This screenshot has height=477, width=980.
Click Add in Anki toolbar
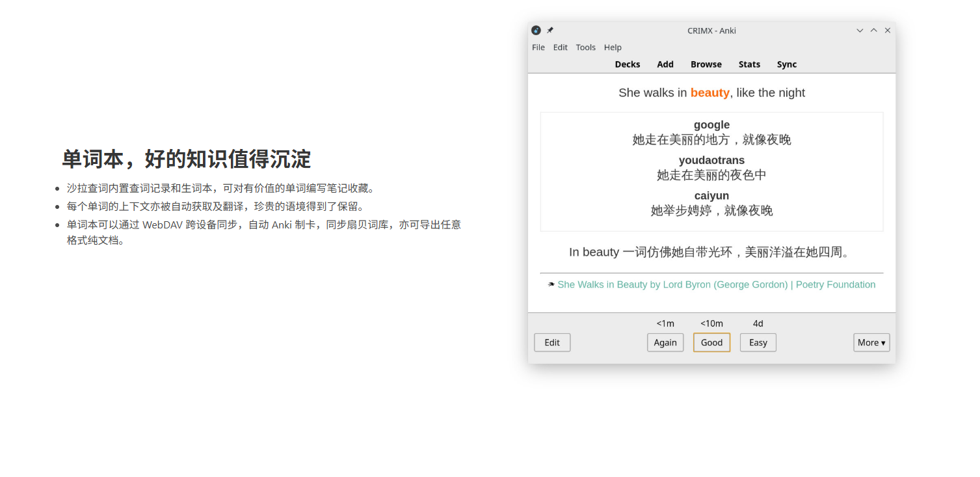[x=665, y=64]
